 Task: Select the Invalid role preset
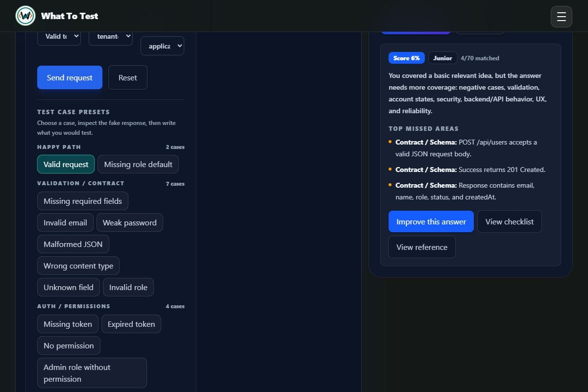128,287
